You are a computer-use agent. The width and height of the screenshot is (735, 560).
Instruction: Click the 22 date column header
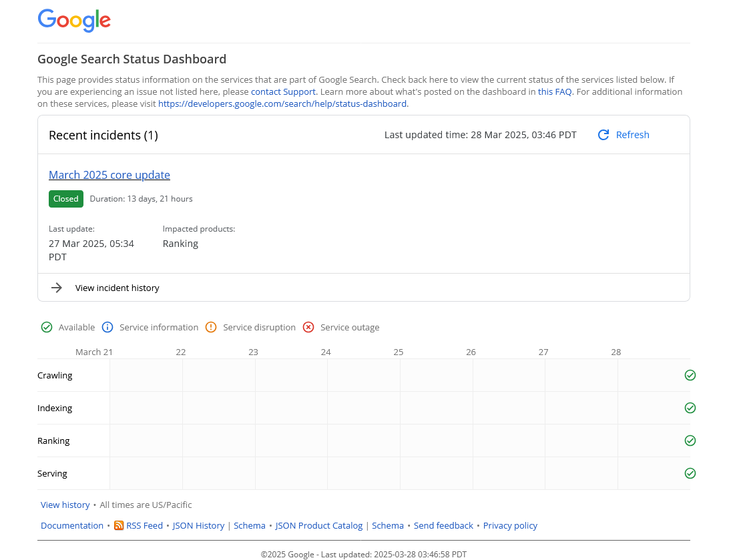pyautogui.click(x=181, y=352)
